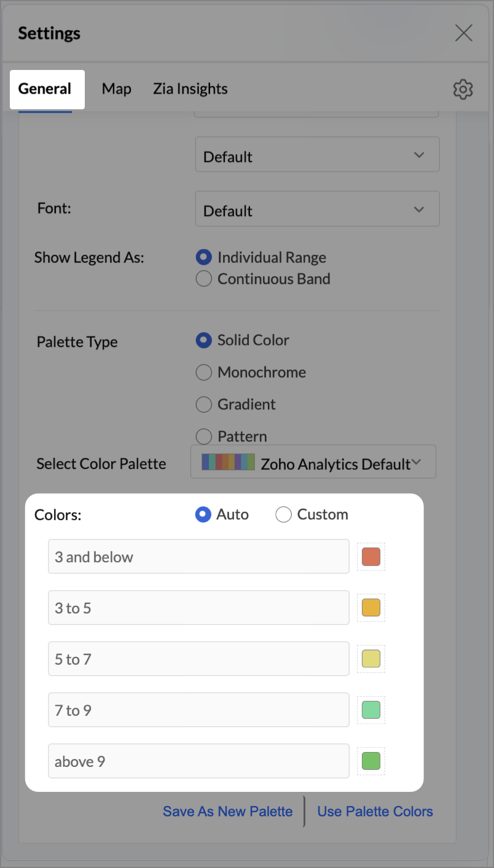Click the 7 to 9 range field
Screen dimensions: 494x868
(198, 710)
